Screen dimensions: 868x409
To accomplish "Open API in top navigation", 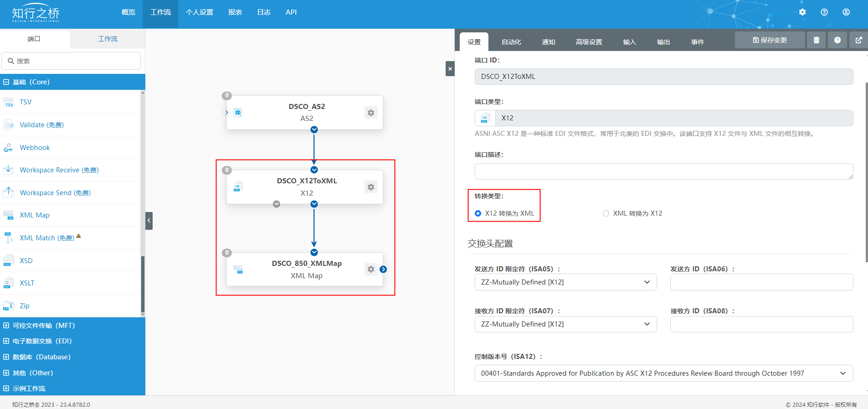I will pos(291,12).
